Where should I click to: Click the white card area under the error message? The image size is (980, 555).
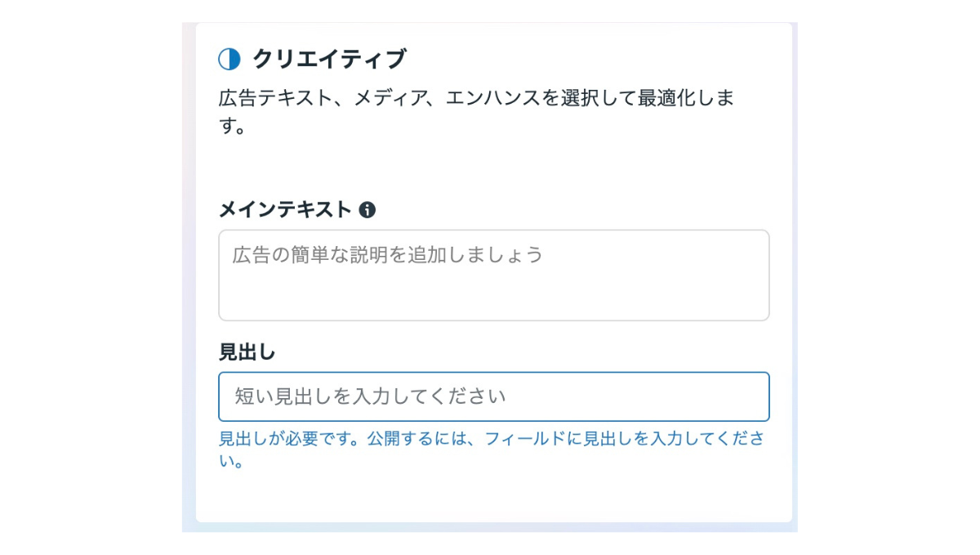point(493,496)
